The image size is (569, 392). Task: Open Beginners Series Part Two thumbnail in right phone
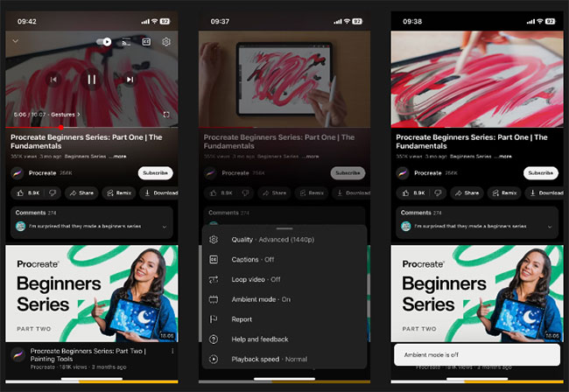(x=477, y=293)
